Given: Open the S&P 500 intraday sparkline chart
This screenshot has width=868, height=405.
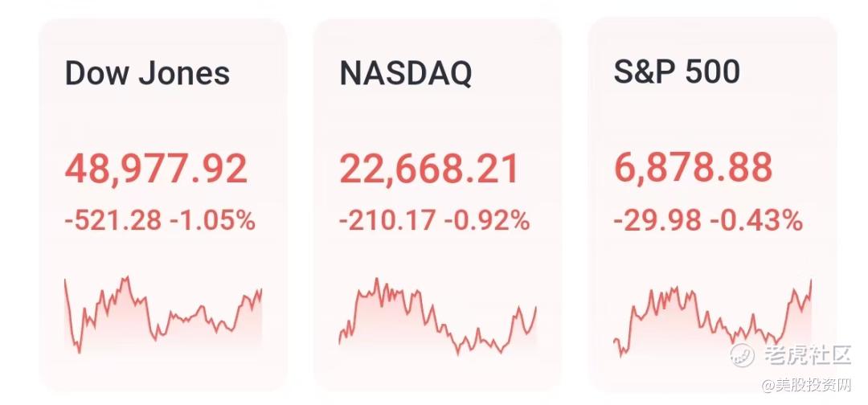Looking at the screenshot, I should tap(712, 320).
